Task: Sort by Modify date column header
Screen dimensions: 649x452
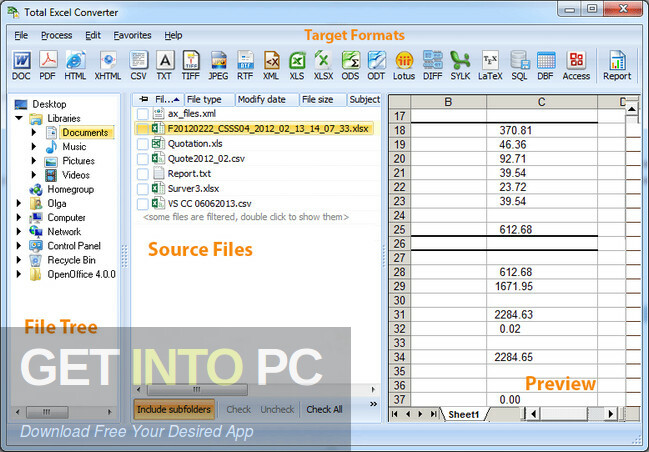Action: [267, 100]
